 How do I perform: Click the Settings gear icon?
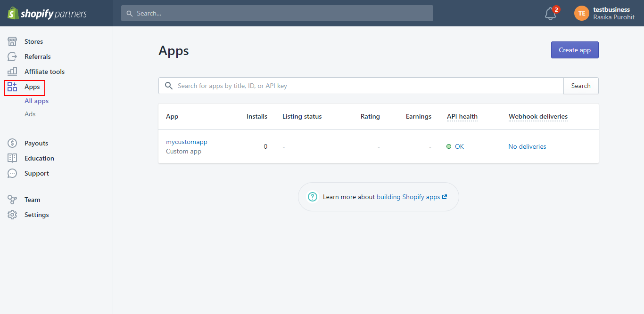tap(12, 215)
